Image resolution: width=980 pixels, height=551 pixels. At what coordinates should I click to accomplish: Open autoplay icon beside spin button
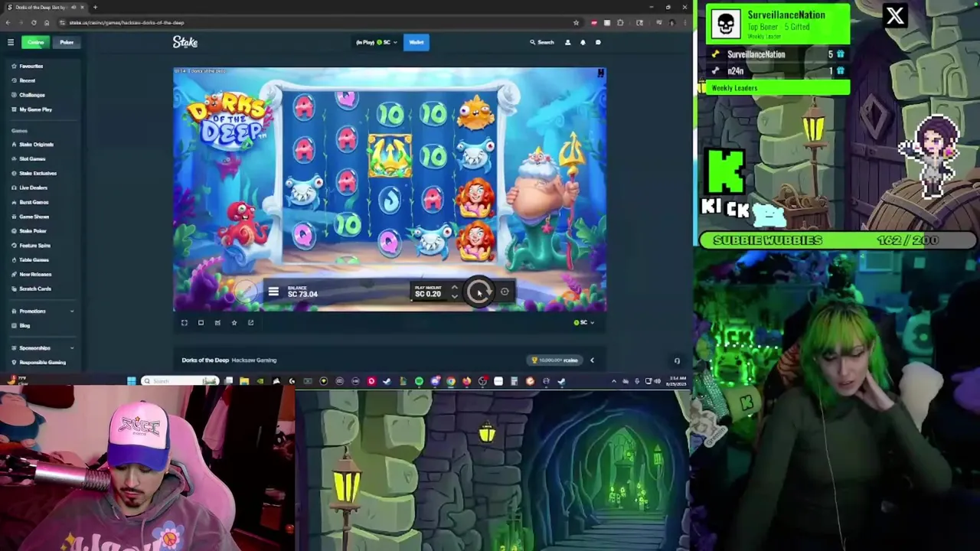(505, 292)
